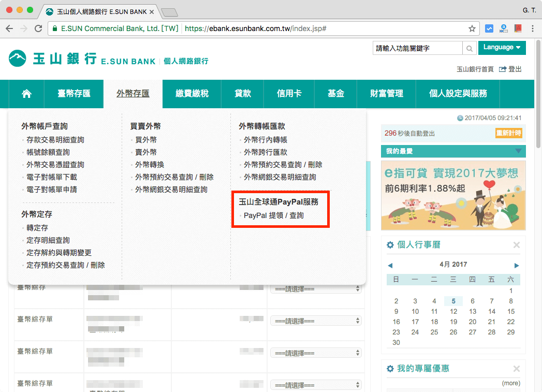This screenshot has height=392, width=542.
Task: Bookmark this page with star icon
Action: click(472, 28)
